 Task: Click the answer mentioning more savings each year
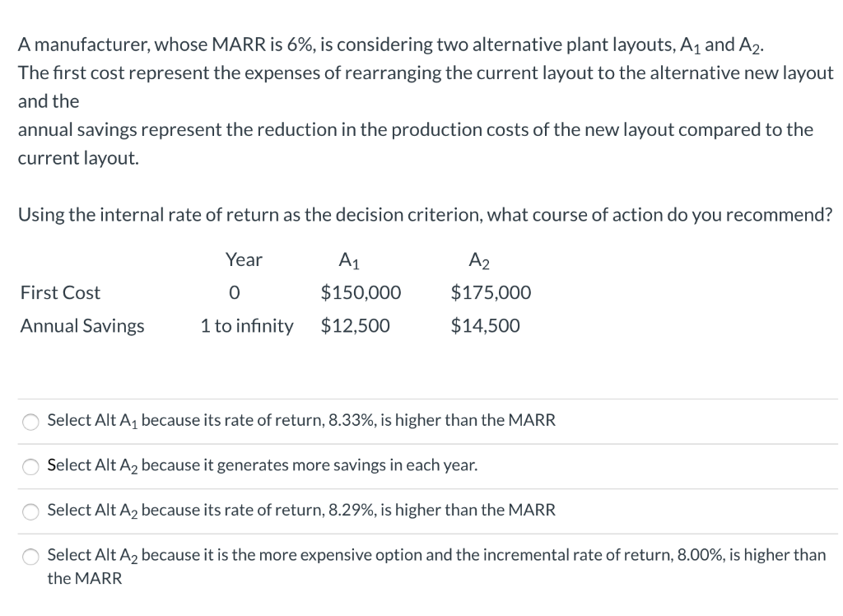click(262, 465)
